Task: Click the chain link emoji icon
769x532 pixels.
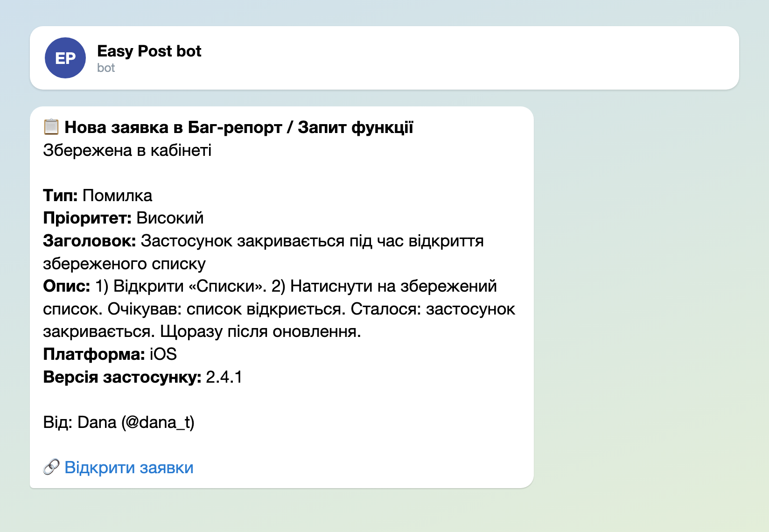Action: coord(51,467)
